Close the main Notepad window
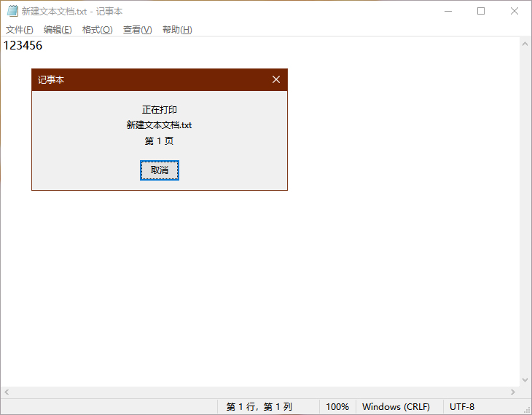The width and height of the screenshot is (532, 415). coord(515,11)
